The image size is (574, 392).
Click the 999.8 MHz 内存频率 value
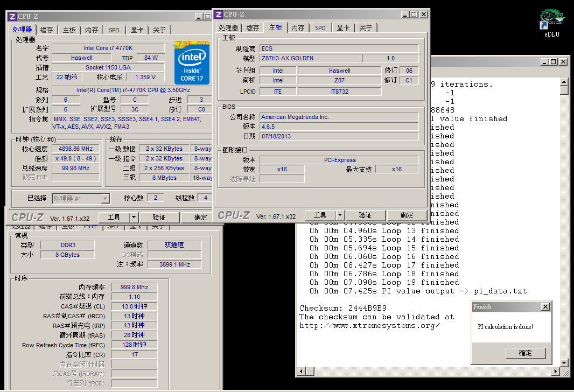coord(135,287)
